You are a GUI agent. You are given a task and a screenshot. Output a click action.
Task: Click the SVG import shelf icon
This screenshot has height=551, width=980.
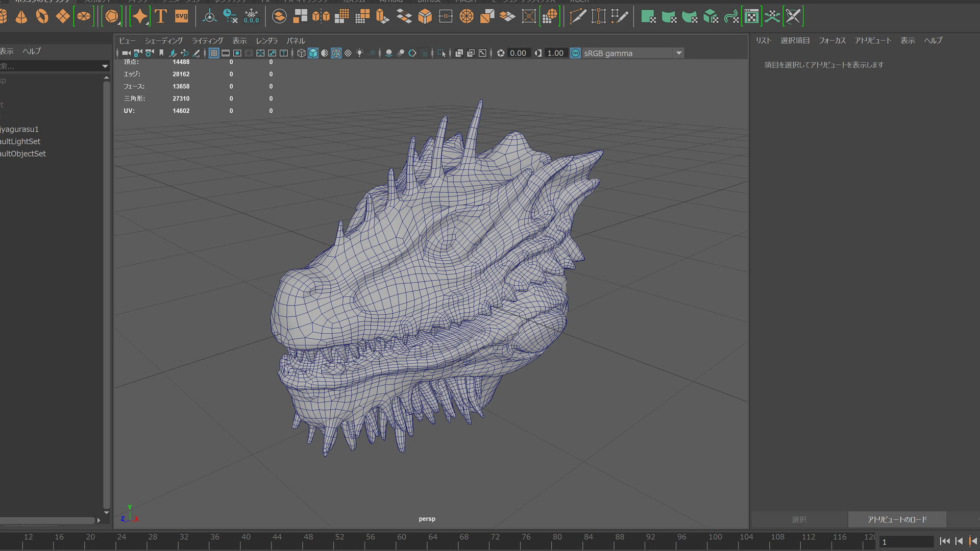181,16
